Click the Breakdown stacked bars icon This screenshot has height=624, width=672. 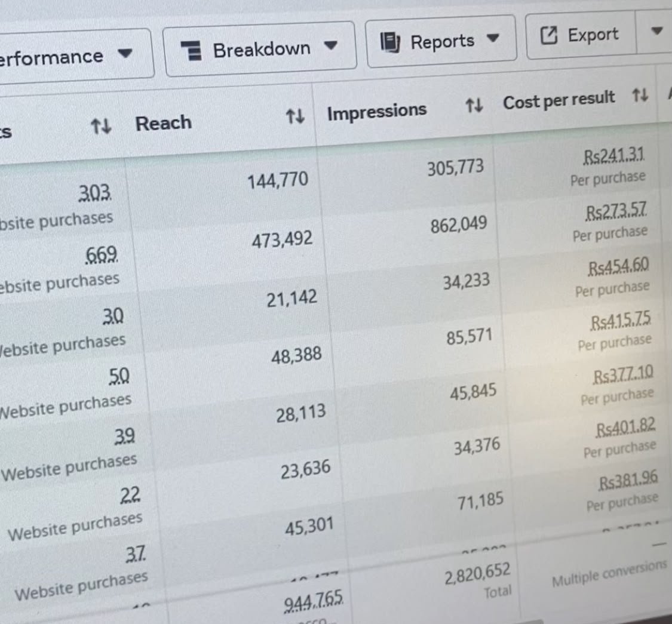192,51
